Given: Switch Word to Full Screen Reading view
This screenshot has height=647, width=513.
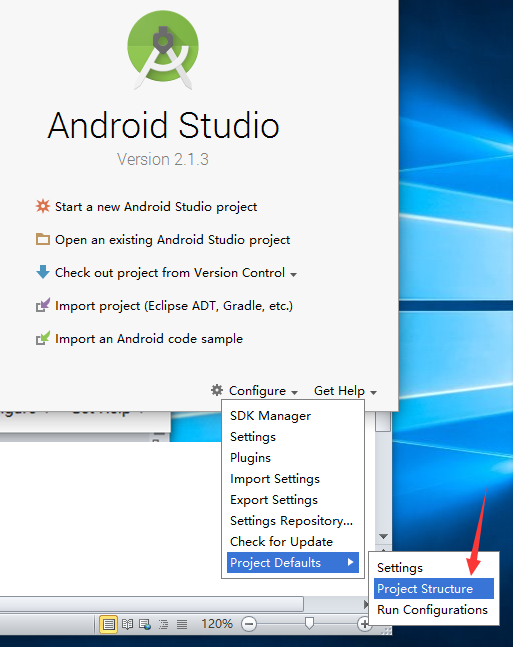Looking at the screenshot, I should (127, 624).
